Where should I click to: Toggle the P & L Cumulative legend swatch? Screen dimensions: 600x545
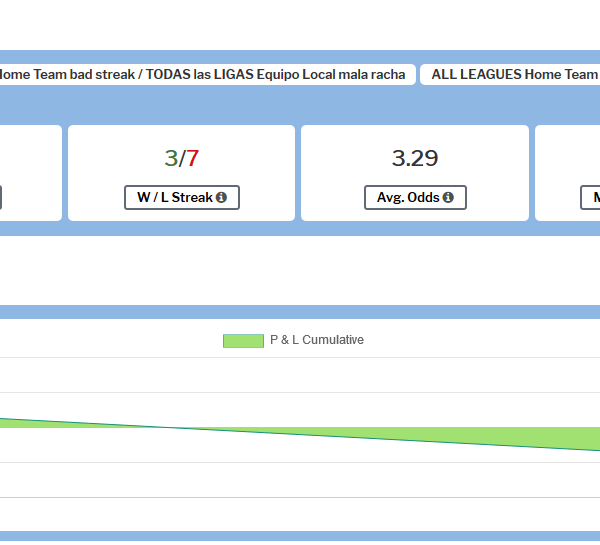coord(243,341)
